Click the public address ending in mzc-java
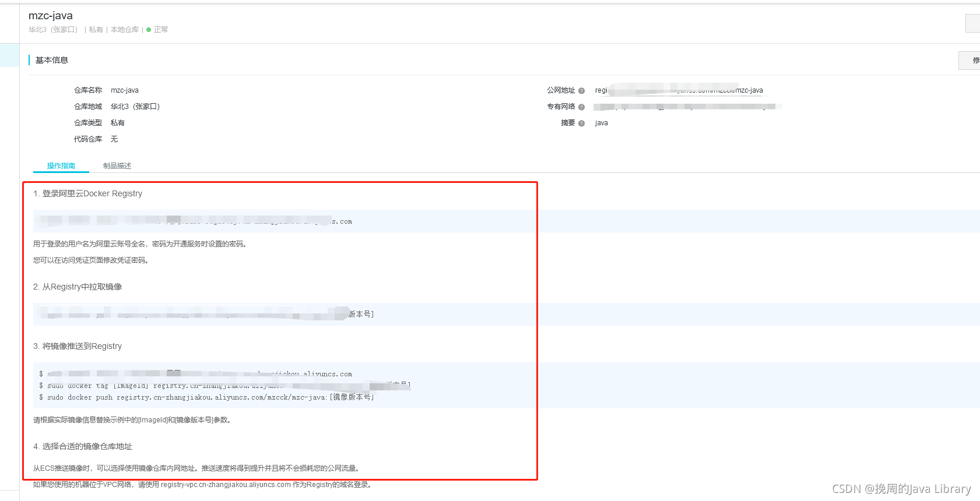Viewport: 980px width, 501px height. [x=679, y=90]
